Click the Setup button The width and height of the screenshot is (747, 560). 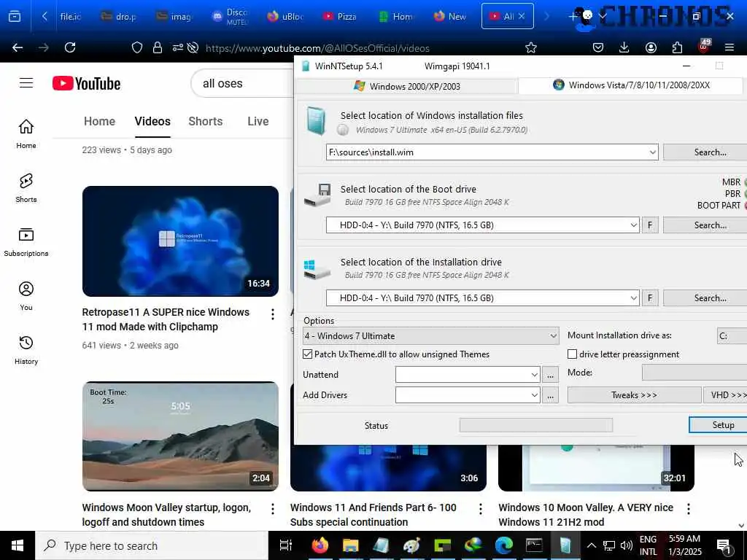(x=719, y=425)
